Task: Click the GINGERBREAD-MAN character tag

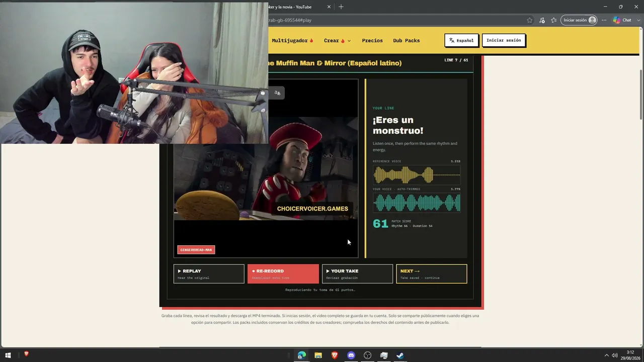Action: point(196,250)
